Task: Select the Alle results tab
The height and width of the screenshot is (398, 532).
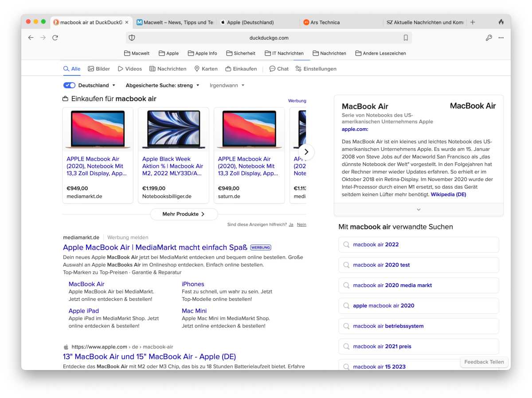Action: [72, 69]
